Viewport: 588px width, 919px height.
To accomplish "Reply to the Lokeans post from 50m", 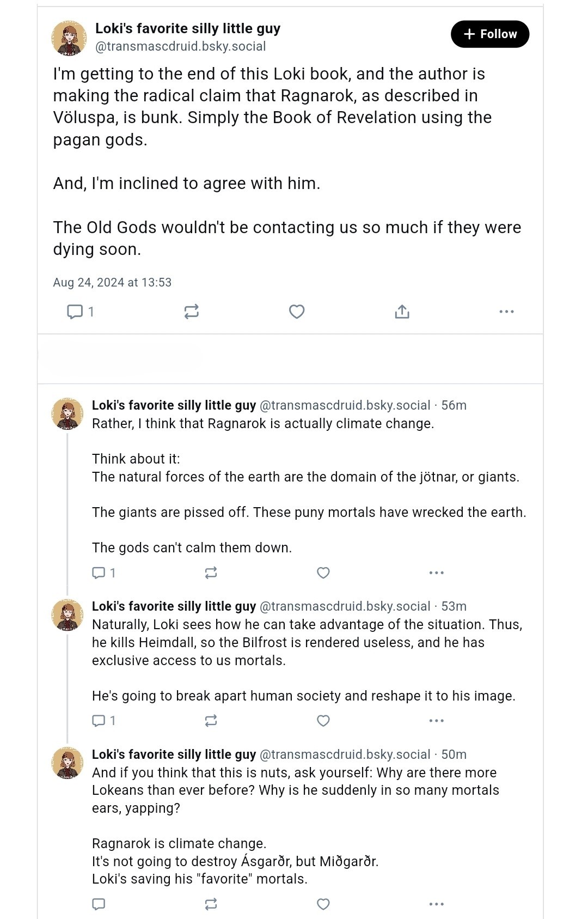I will [99, 904].
